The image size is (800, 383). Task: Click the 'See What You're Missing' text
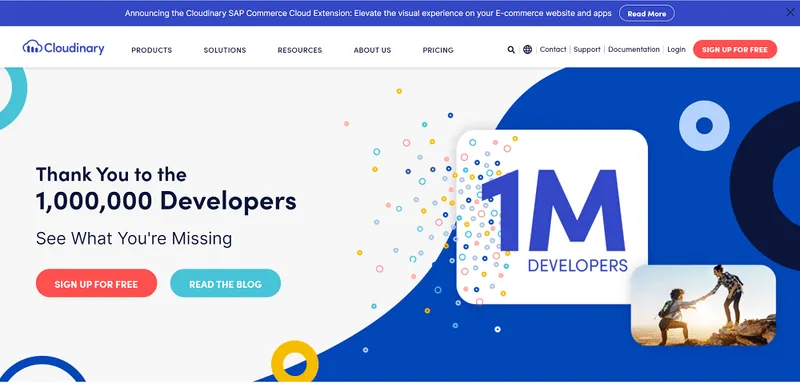(x=134, y=239)
